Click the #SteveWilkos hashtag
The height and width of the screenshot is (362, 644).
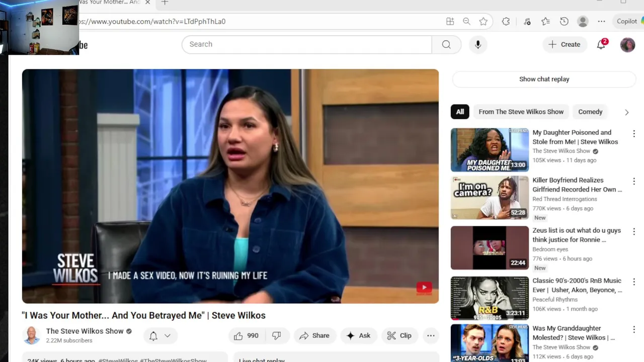[118, 360]
